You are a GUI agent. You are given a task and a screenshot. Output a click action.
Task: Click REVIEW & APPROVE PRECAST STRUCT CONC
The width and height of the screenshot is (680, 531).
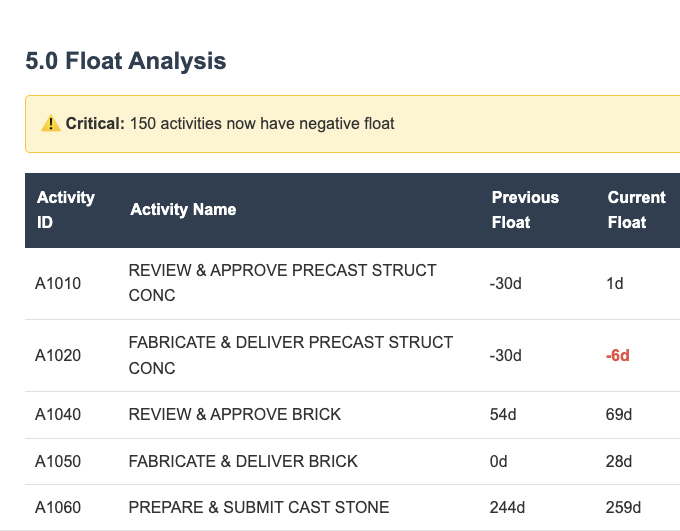[283, 283]
